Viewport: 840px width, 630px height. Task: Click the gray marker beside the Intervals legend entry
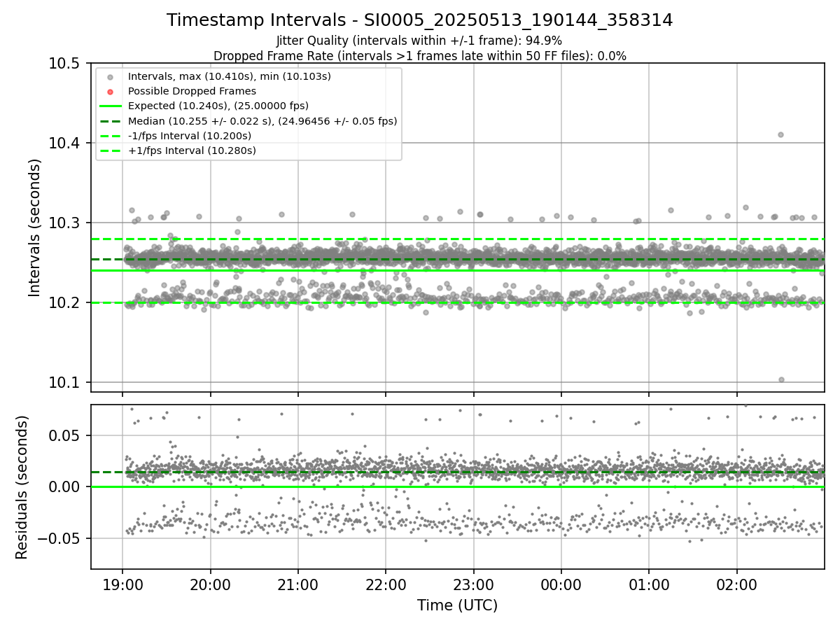[110, 77]
